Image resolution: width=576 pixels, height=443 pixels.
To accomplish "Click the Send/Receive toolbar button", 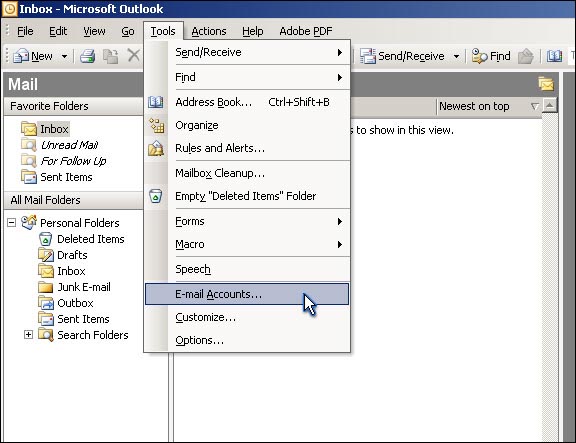I will click(403, 56).
